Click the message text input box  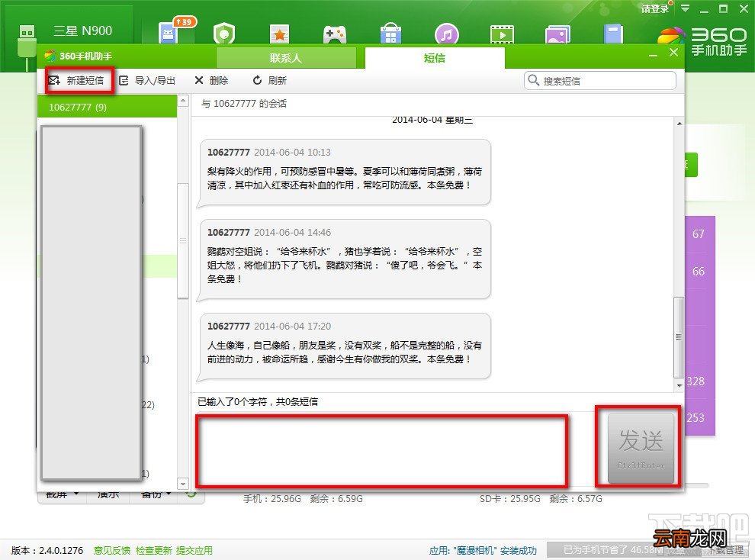[381, 451]
